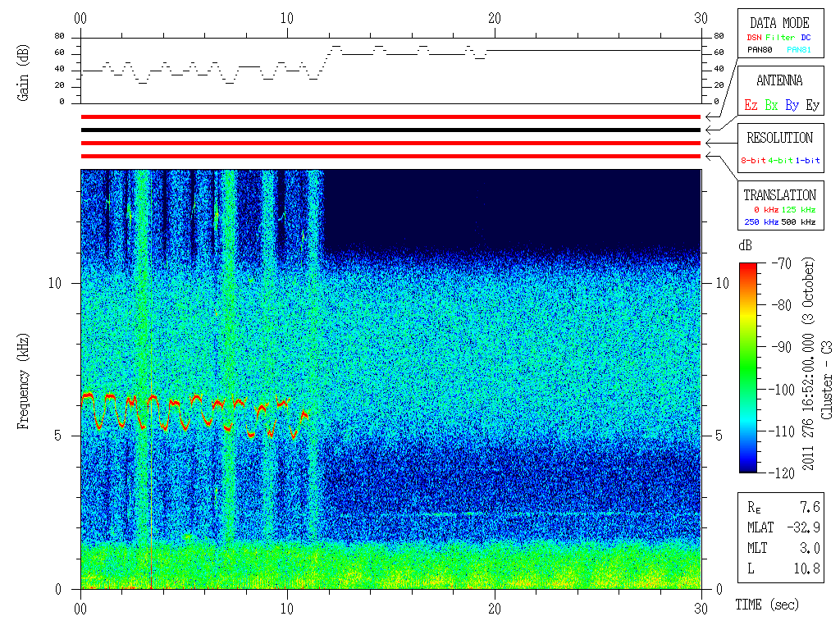Click the cyan PAN81 label
The image size is (840, 630).
point(799,50)
